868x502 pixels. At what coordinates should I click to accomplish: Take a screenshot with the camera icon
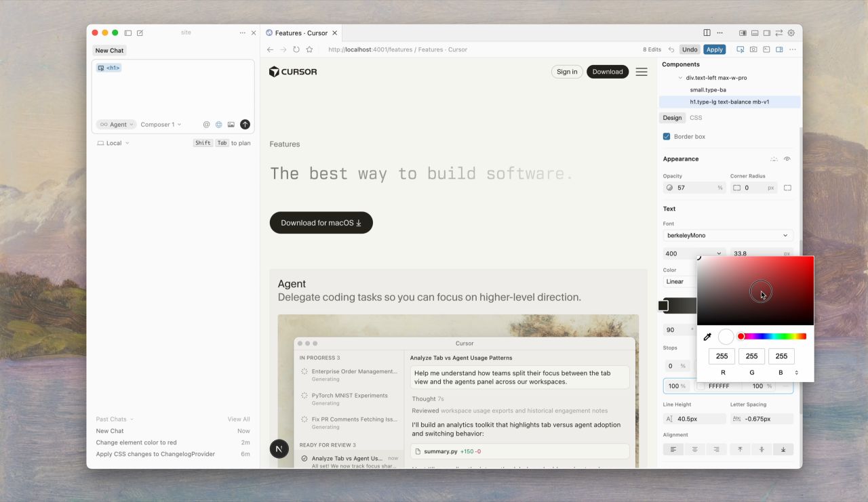pos(753,49)
